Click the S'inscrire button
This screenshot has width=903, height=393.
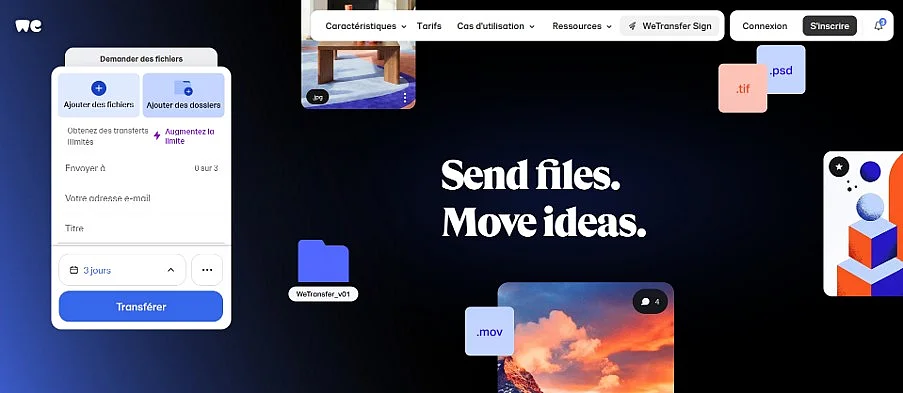pos(829,26)
